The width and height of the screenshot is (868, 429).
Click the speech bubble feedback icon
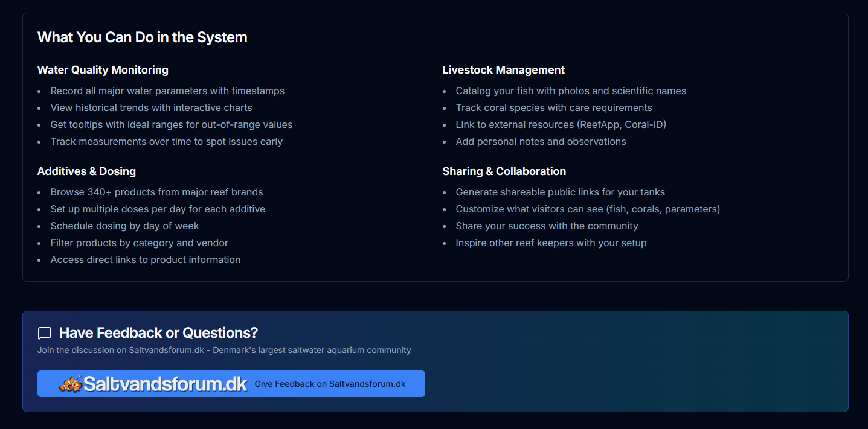[x=45, y=333]
